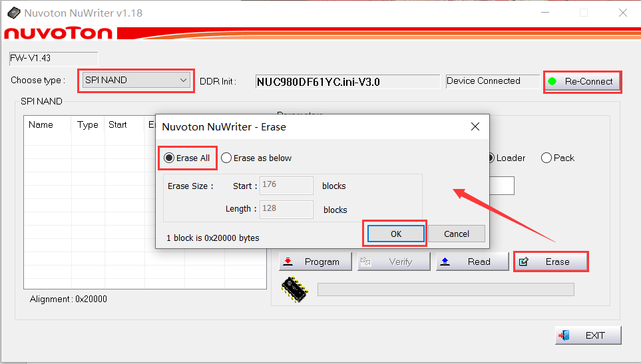Click the Start column header

124,124
